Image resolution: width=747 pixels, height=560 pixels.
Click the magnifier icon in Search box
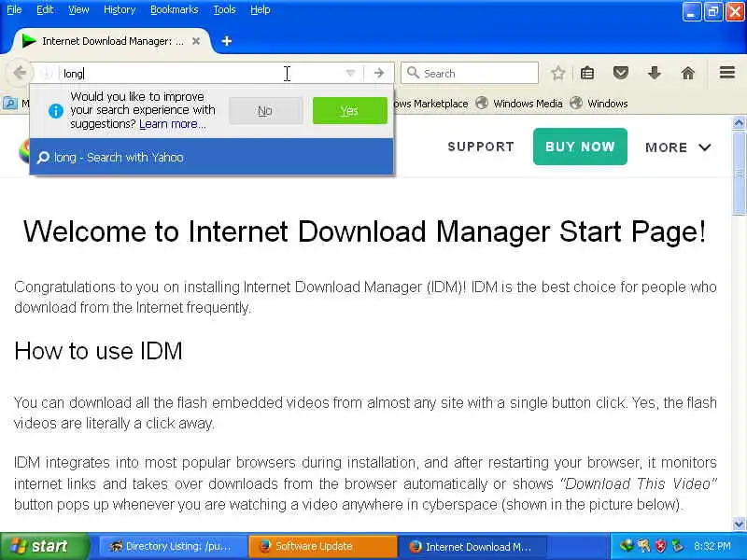[x=413, y=73]
